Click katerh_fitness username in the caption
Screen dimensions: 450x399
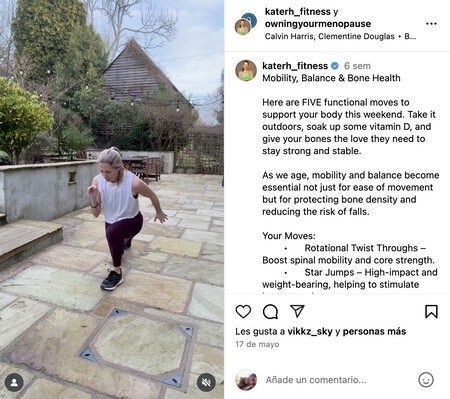coord(295,66)
